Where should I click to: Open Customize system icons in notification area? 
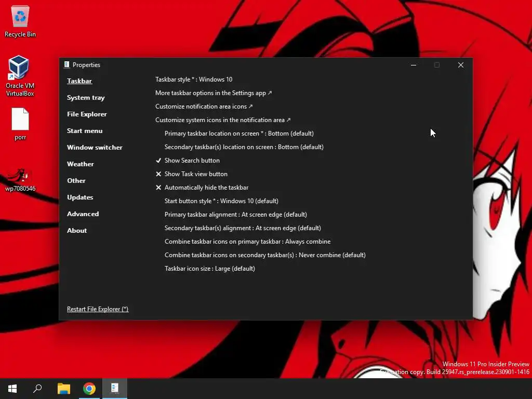pos(223,120)
